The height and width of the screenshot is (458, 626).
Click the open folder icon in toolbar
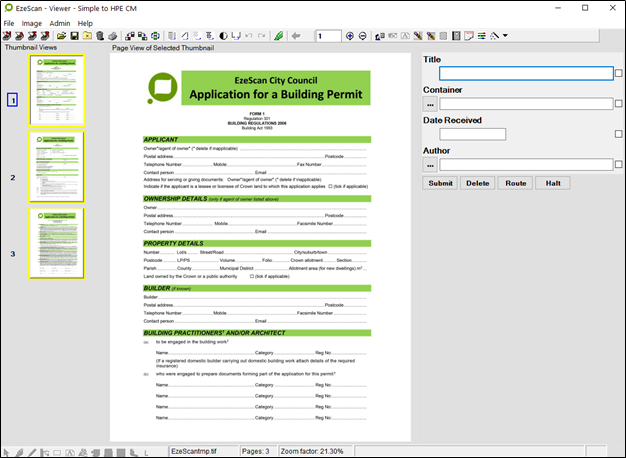(61, 36)
